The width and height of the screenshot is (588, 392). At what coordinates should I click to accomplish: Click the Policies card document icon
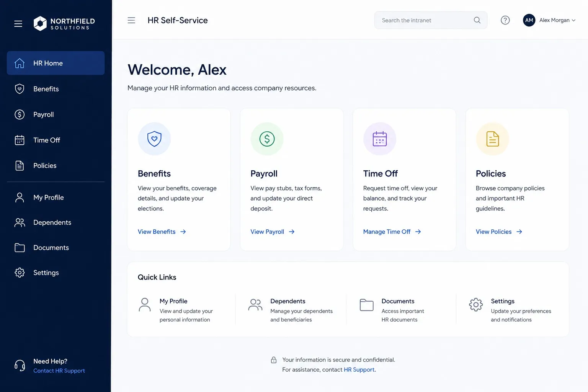(493, 139)
